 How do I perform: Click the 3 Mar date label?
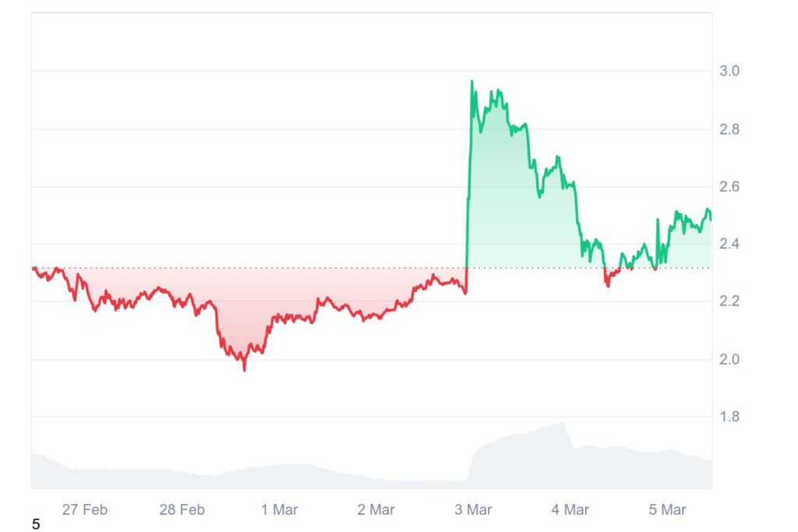[473, 510]
